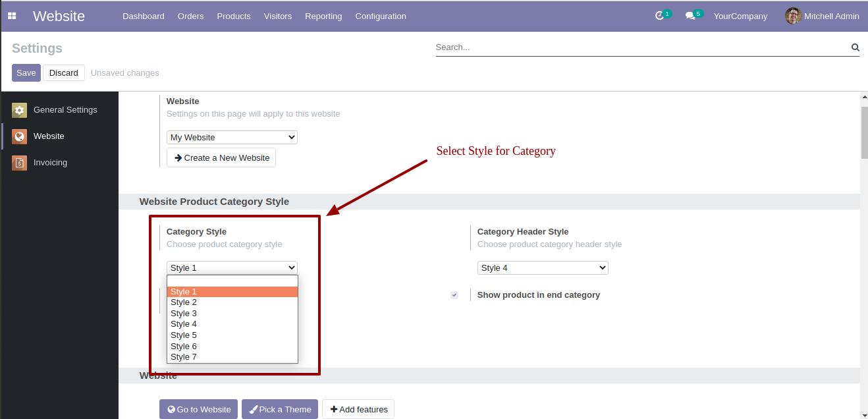
Task: Expand the Category Style dropdown
Action: click(232, 267)
